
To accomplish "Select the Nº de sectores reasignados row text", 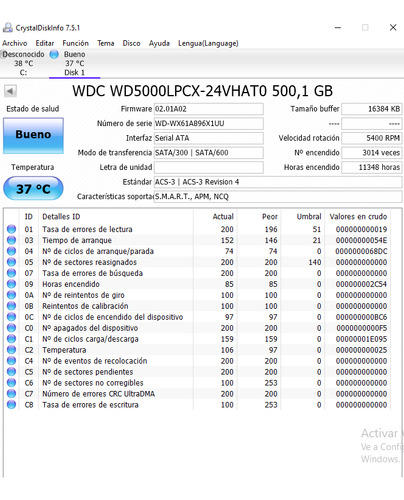I will [89, 262].
